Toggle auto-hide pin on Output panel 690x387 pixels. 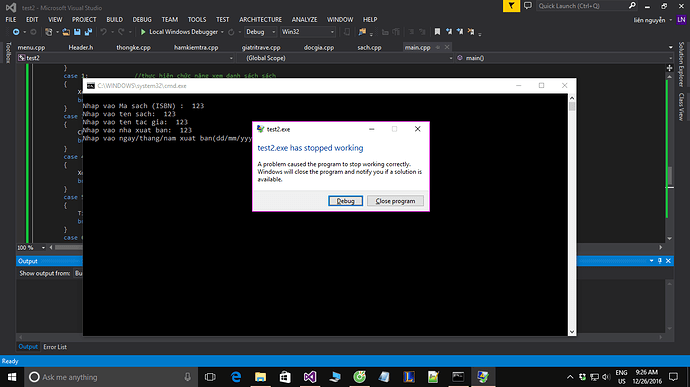click(660, 261)
